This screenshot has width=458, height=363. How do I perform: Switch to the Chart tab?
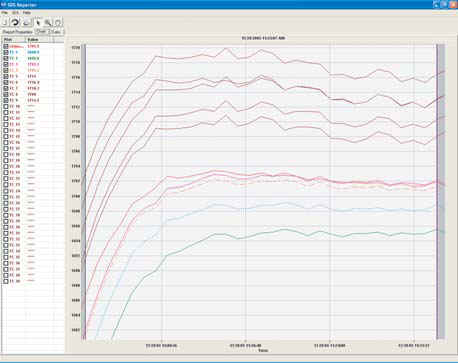pyautogui.click(x=42, y=32)
